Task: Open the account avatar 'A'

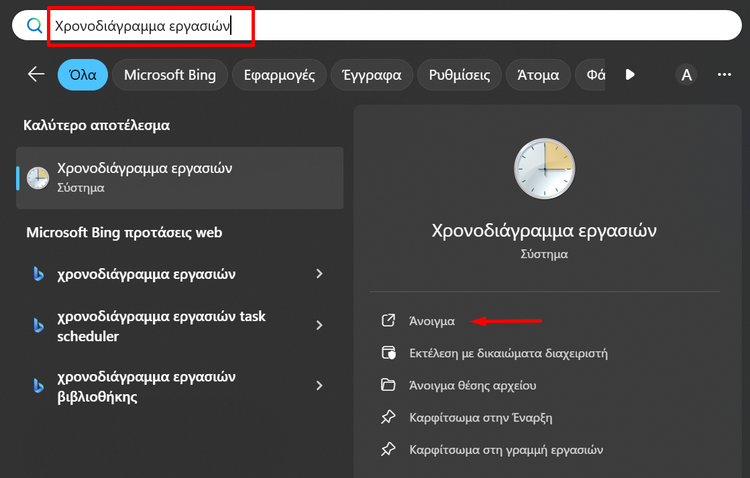Action: (x=686, y=75)
